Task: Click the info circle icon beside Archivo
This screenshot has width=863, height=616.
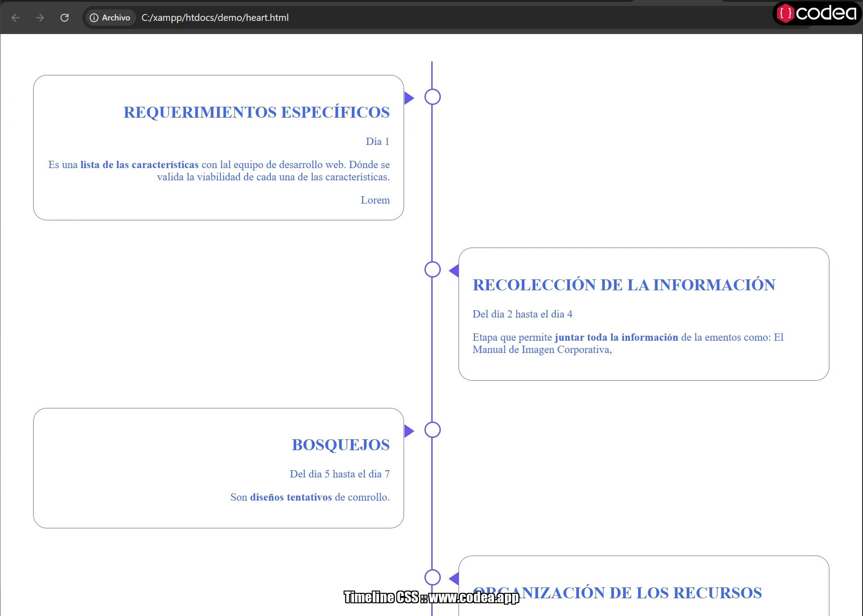Action: (x=94, y=18)
